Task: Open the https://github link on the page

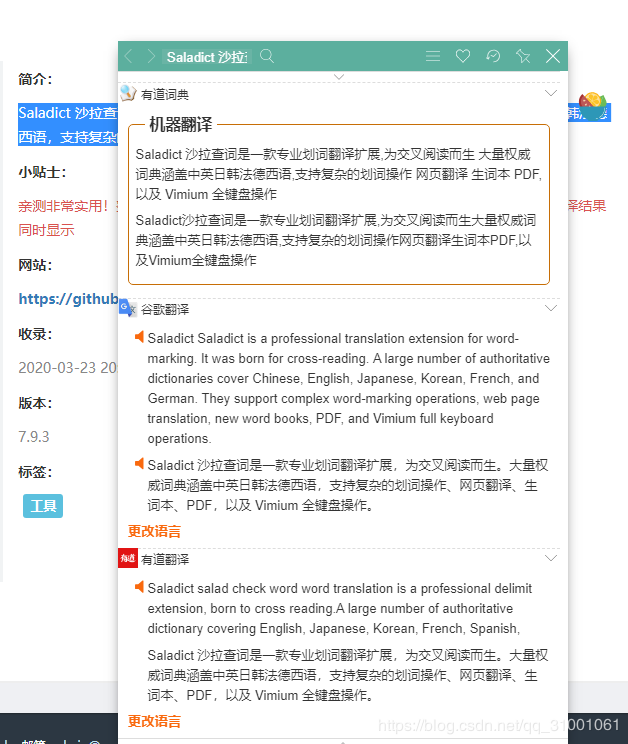Action: [68, 299]
